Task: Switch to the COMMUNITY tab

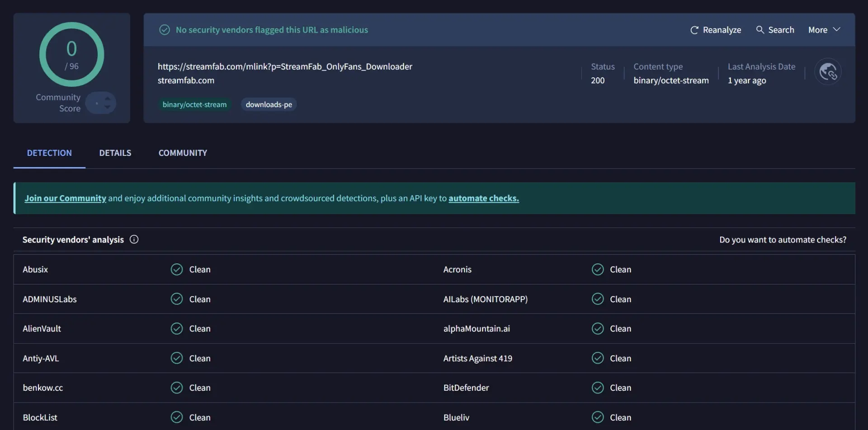Action: tap(183, 153)
